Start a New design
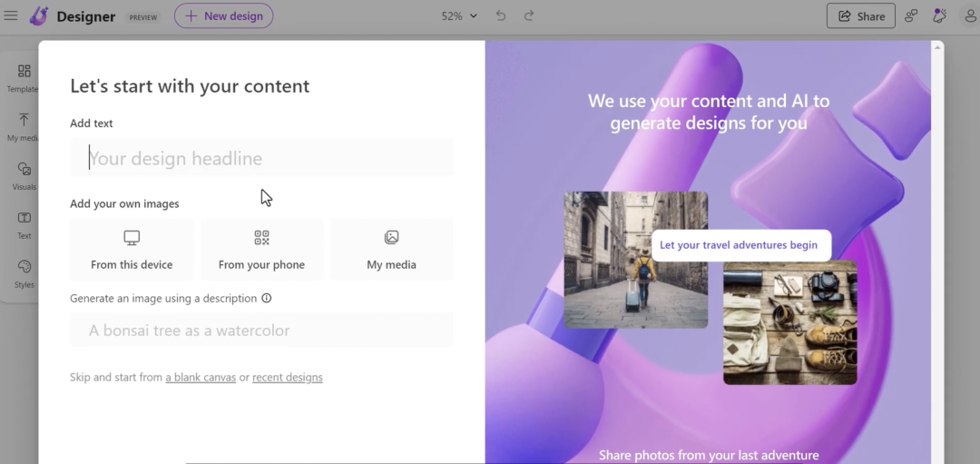This screenshot has width=980, height=464. (x=224, y=15)
